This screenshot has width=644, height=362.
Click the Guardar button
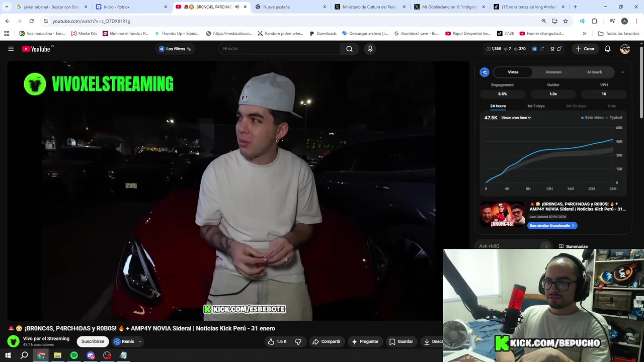click(400, 341)
